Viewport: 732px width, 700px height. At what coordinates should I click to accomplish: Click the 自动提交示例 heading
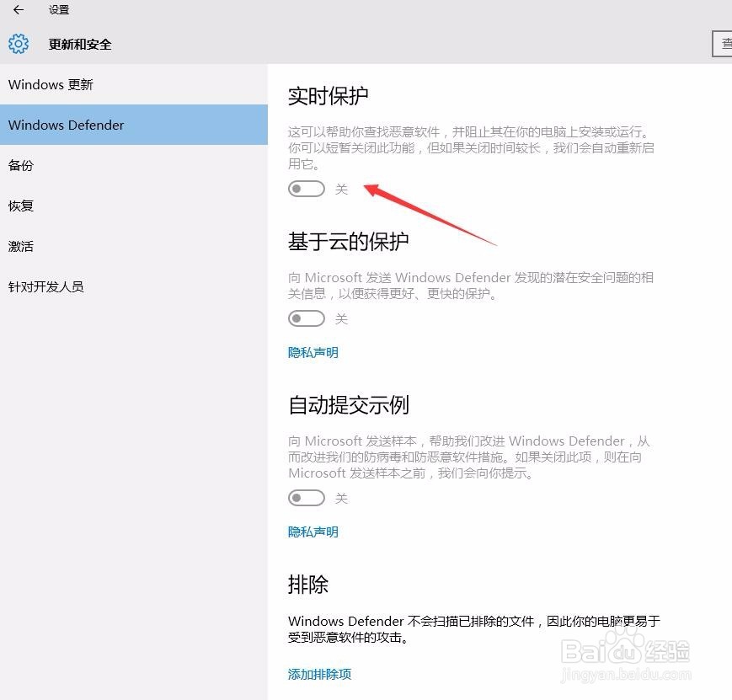tap(348, 405)
